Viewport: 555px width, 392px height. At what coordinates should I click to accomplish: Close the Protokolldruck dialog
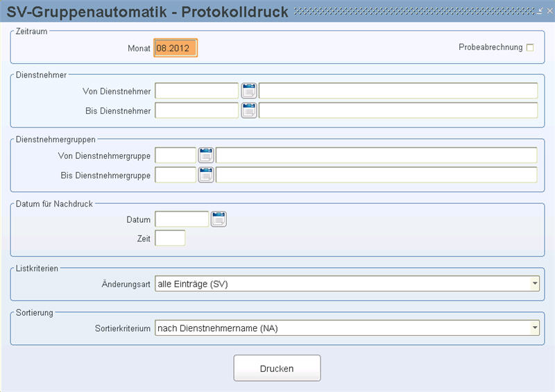tap(549, 11)
